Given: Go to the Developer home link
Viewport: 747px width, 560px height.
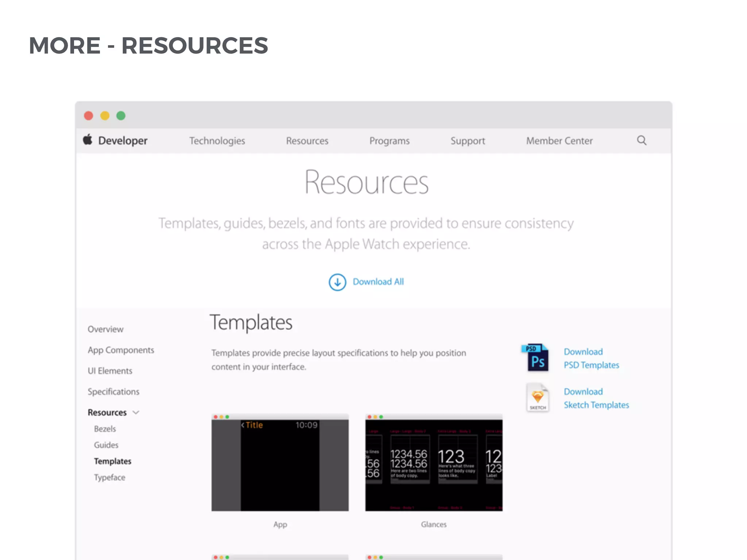Looking at the screenshot, I should 123,141.
